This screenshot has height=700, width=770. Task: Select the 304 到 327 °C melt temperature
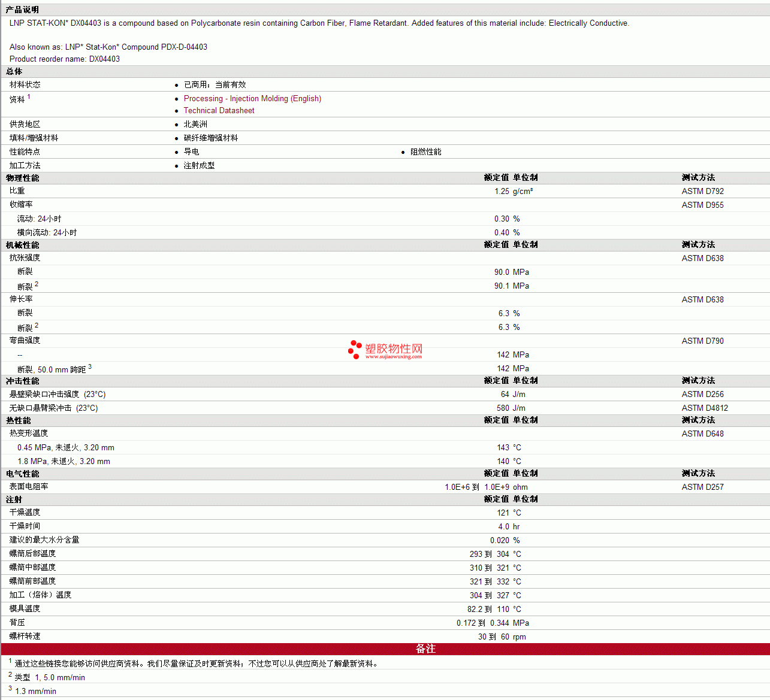point(496,596)
